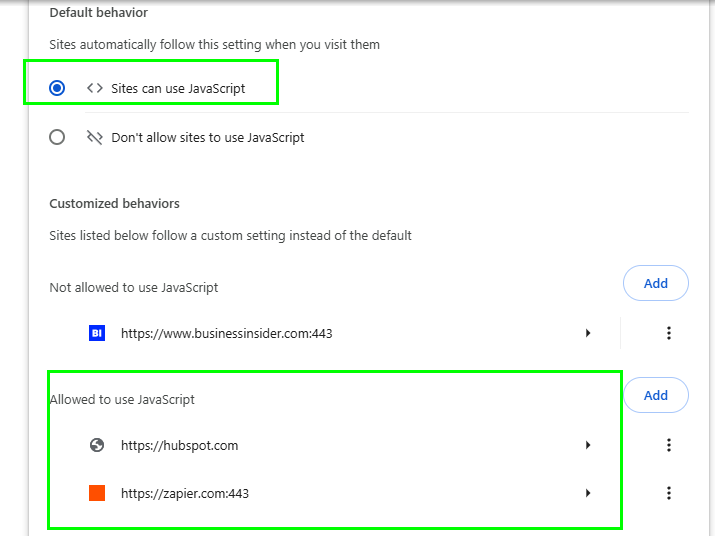
Task: Click the Business Insider BI favicon
Action: coord(97,333)
